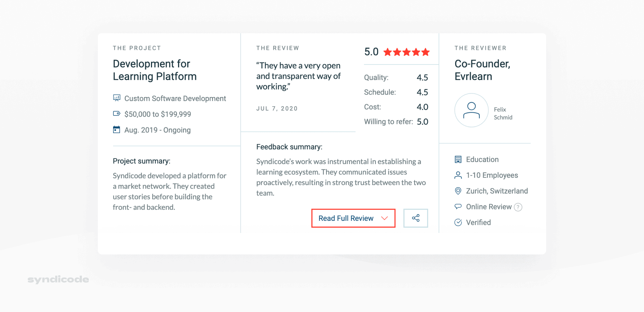Click the Custom Software Development monitor icon
This screenshot has height=312, width=644.
click(117, 98)
